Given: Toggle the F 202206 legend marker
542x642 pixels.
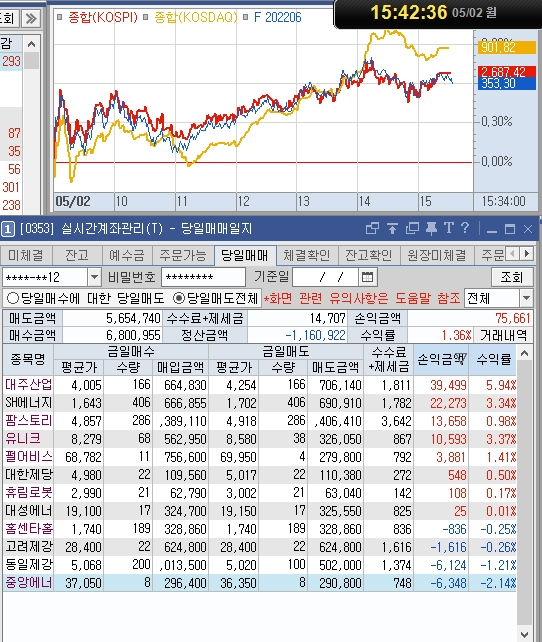Looking at the screenshot, I should (245, 17).
